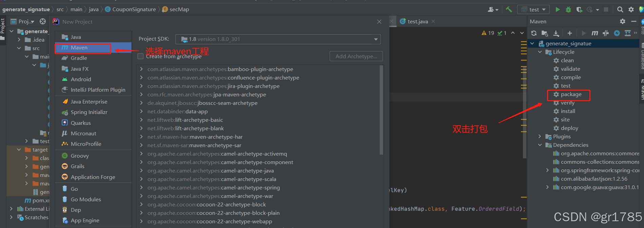This screenshot has height=228, width=644.
Task: Expand the camel-archetype-java entry
Action: [141, 170]
